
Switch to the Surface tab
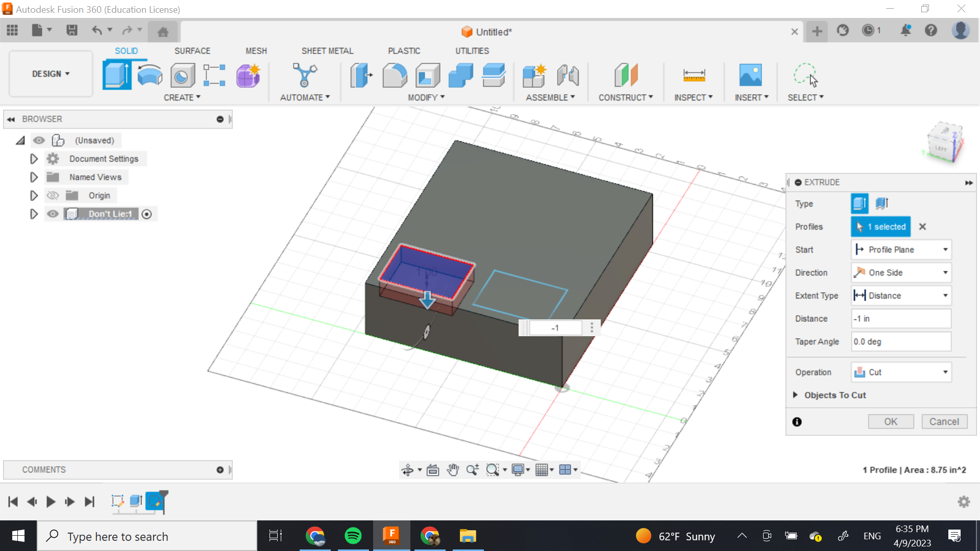[x=192, y=51]
